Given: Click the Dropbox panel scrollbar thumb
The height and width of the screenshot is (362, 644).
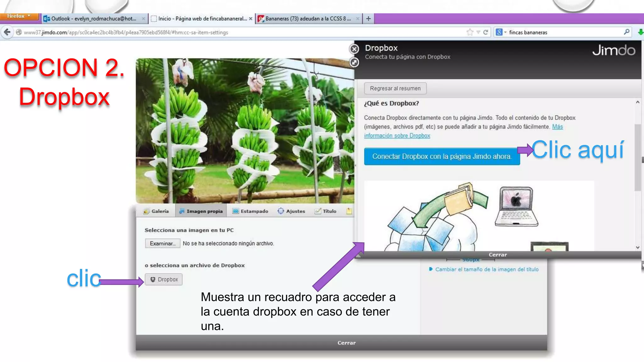Looking at the screenshot, I should pos(637,157).
